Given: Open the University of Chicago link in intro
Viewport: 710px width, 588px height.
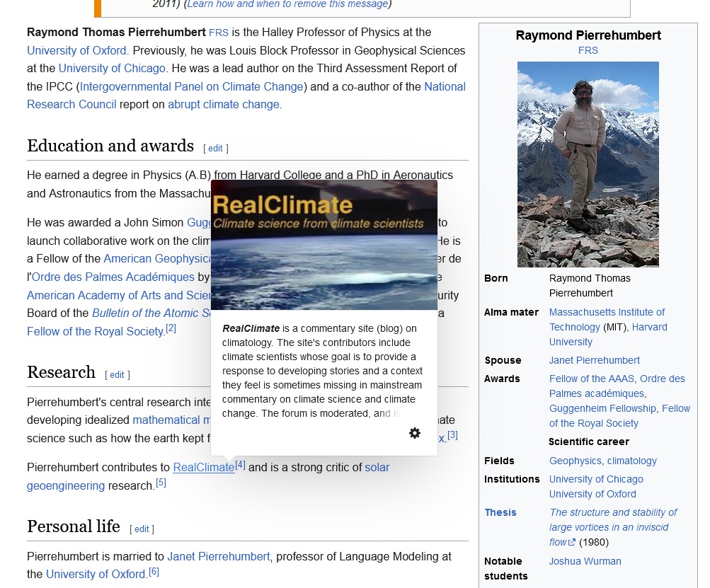Looking at the screenshot, I should pyautogui.click(x=112, y=69).
